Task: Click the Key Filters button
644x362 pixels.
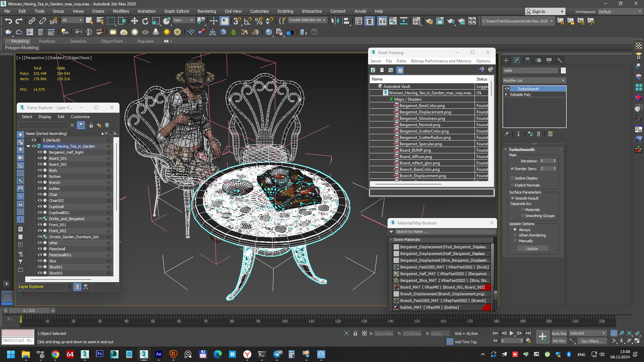Action: tap(592, 341)
